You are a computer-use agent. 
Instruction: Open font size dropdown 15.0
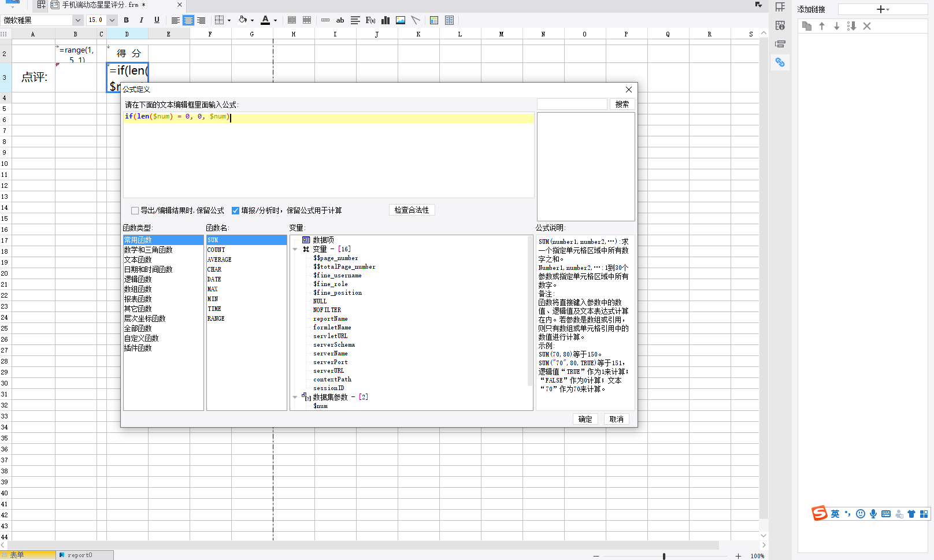pos(112,20)
